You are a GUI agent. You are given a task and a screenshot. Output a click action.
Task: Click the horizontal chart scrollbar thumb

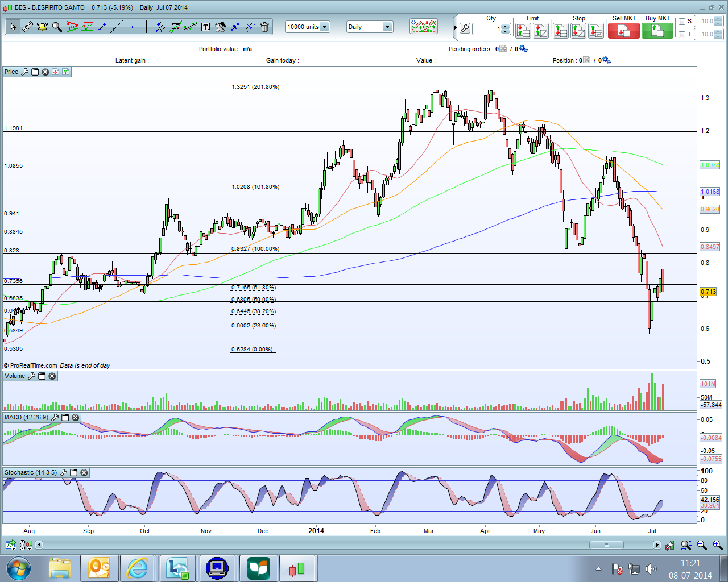(x=606, y=545)
